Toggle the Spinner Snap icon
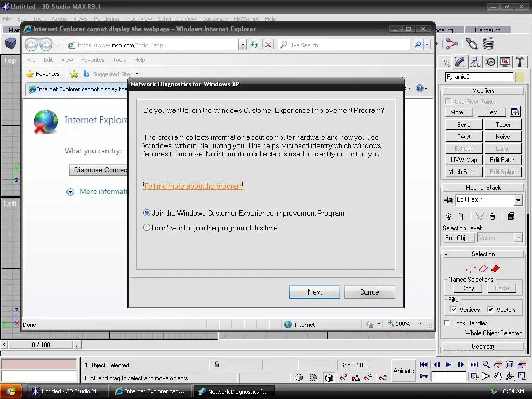The image size is (532, 399). (383, 377)
